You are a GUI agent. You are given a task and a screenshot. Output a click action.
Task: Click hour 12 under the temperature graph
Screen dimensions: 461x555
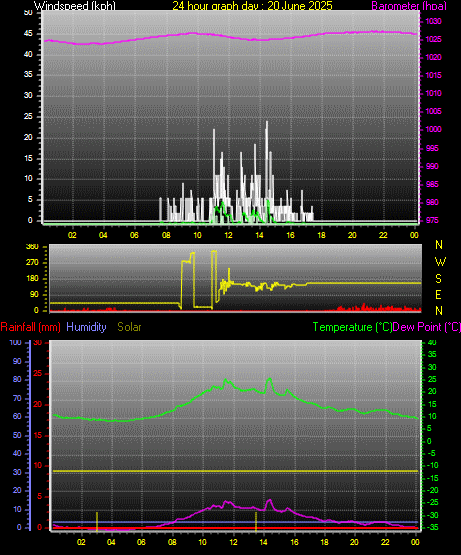[233, 542]
